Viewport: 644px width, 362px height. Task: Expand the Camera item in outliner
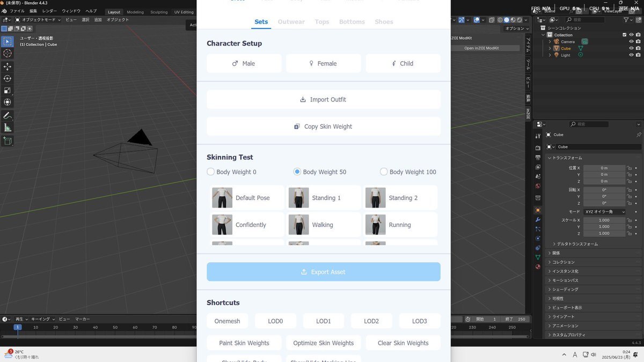(550, 41)
